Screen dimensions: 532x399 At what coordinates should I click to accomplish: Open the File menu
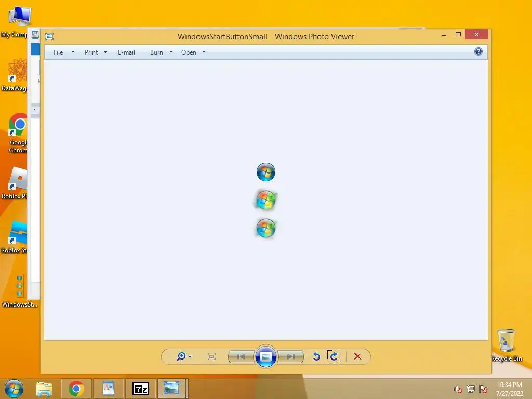coord(58,52)
